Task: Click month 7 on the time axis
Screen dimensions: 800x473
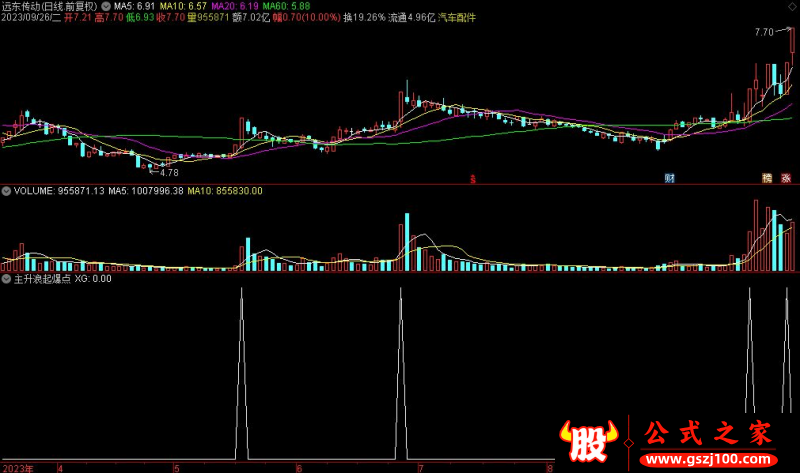Action: coord(420,468)
